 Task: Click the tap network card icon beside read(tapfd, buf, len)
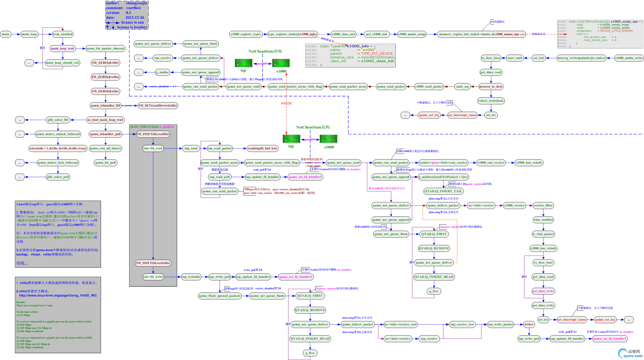(x=291, y=139)
